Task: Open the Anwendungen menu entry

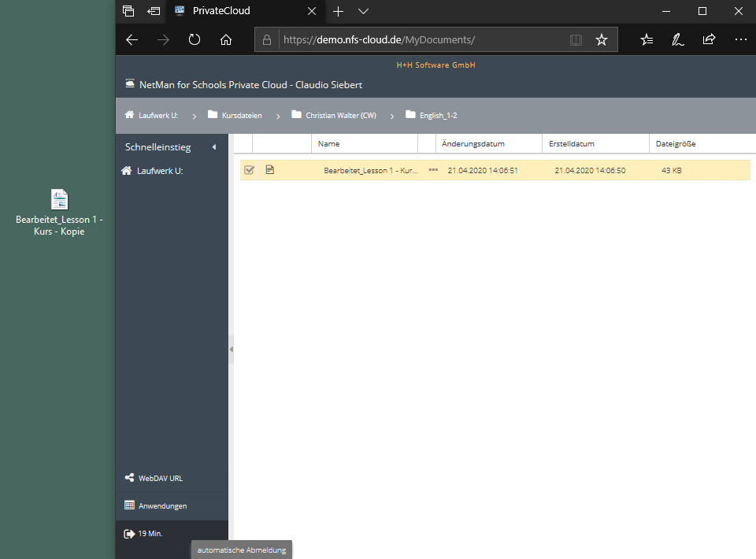Action: pyautogui.click(x=162, y=505)
